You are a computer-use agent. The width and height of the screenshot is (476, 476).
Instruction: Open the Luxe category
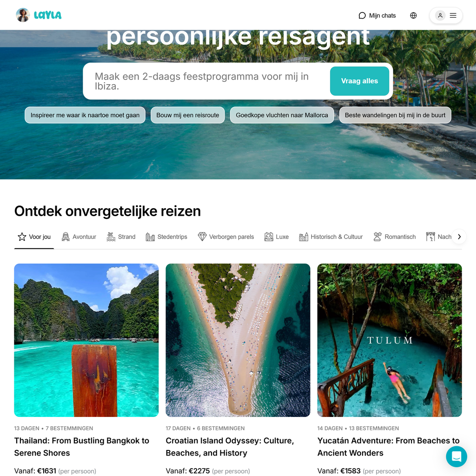(x=276, y=237)
